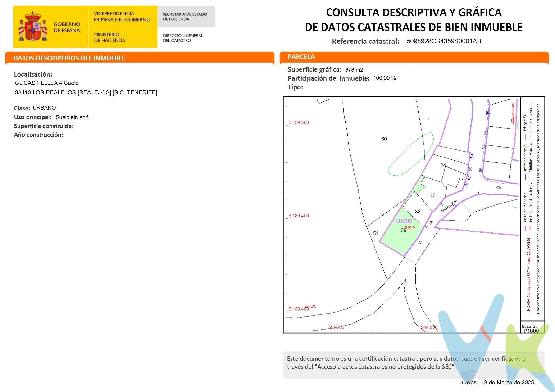Viewport: 555px width, 392px height.
Task: Click the Límite de construcciones red legend symbol
Action: (530, 228)
